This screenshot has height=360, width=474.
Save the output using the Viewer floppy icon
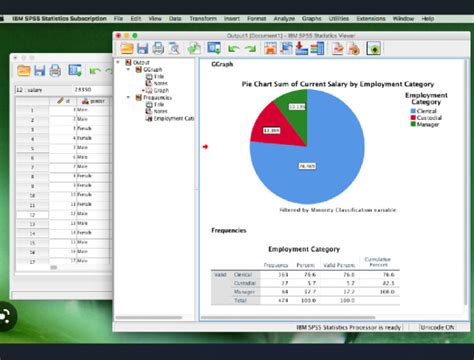[142, 48]
